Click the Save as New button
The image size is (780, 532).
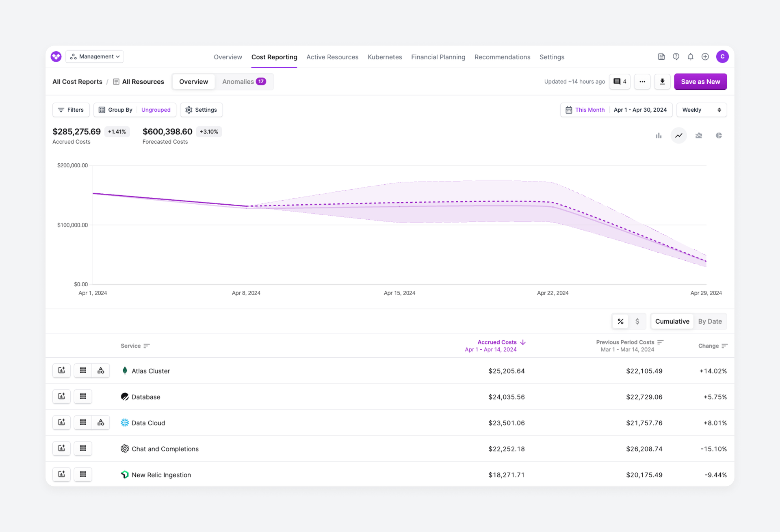(700, 82)
